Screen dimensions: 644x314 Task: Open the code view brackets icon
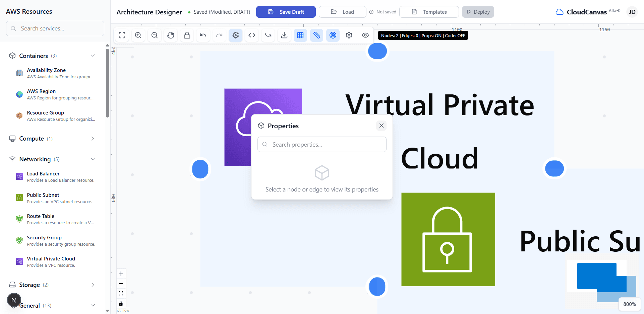point(252,35)
